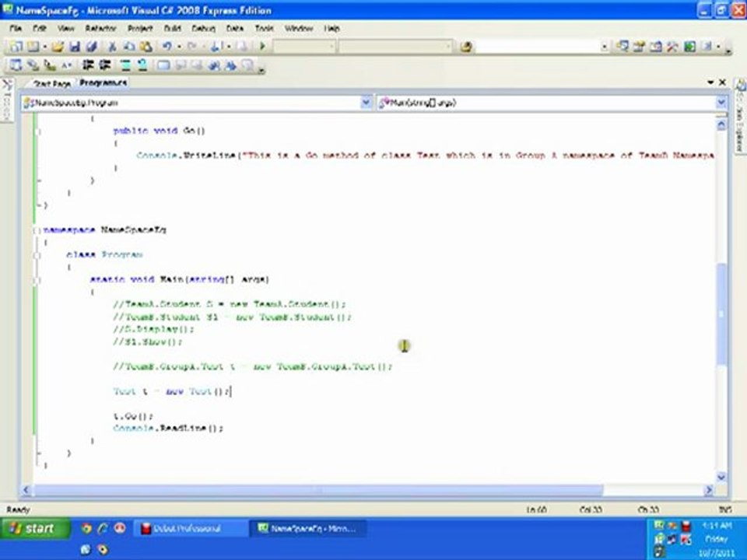Open the Properties Window toolbar icon
747x560 pixels.
pos(638,46)
